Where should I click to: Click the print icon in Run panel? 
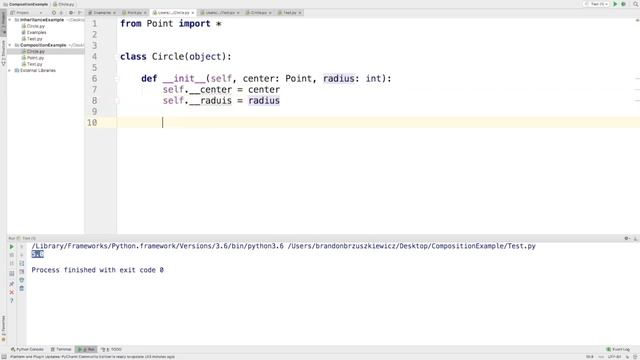click(22, 280)
